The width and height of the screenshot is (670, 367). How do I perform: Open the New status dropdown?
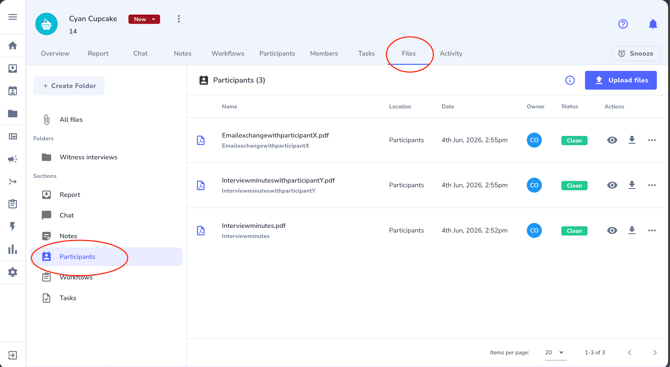(144, 19)
